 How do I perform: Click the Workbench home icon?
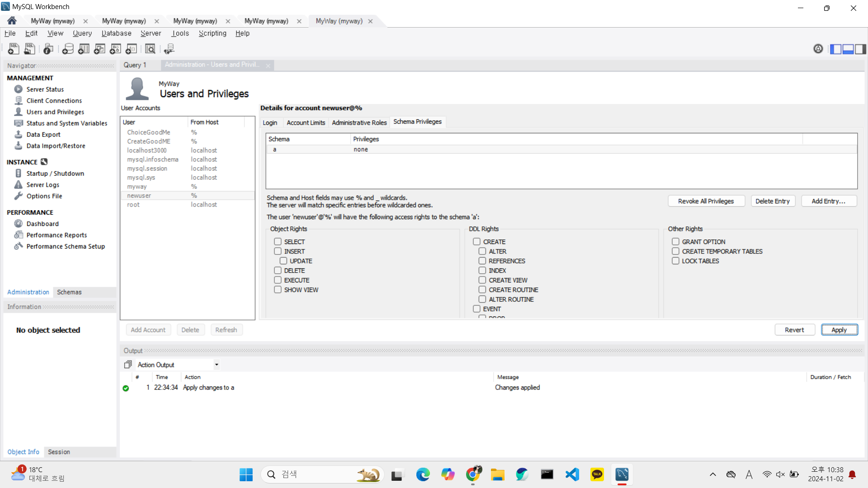pos(12,21)
